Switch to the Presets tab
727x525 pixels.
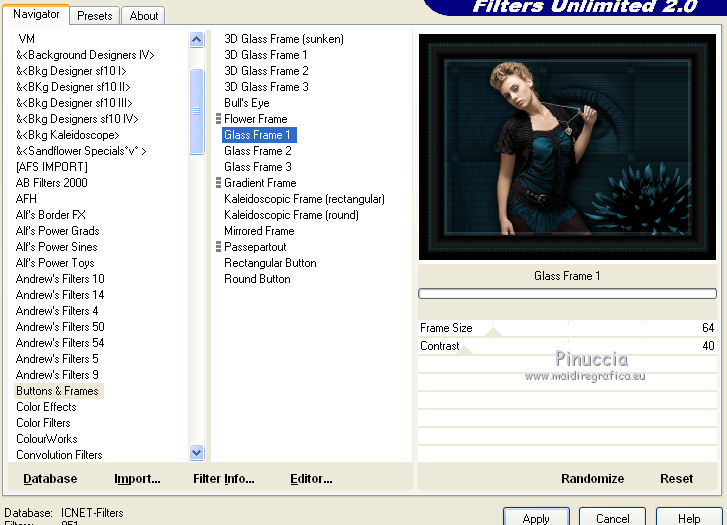click(95, 16)
